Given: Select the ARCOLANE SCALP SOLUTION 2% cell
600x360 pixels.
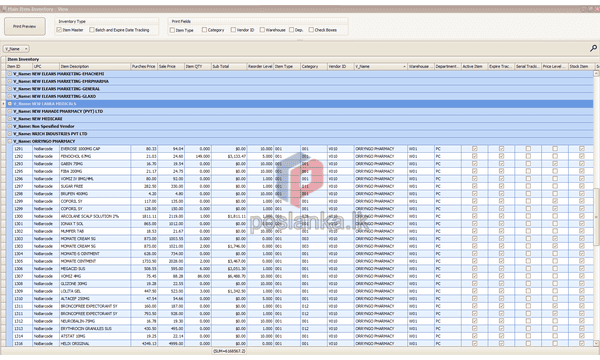Looking at the screenshot, I should (x=95, y=216).
